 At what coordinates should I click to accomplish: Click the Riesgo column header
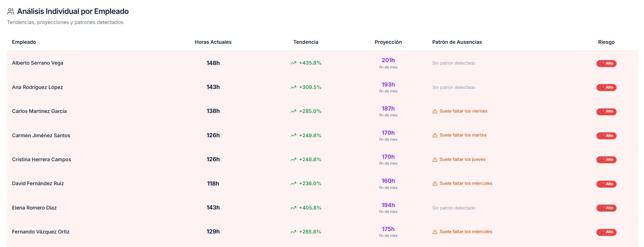pos(606,42)
